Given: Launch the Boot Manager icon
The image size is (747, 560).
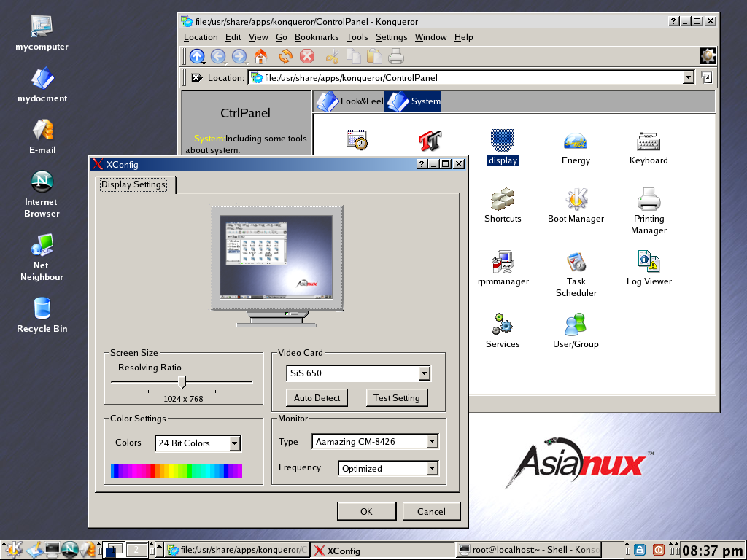Looking at the screenshot, I should coord(576,199).
